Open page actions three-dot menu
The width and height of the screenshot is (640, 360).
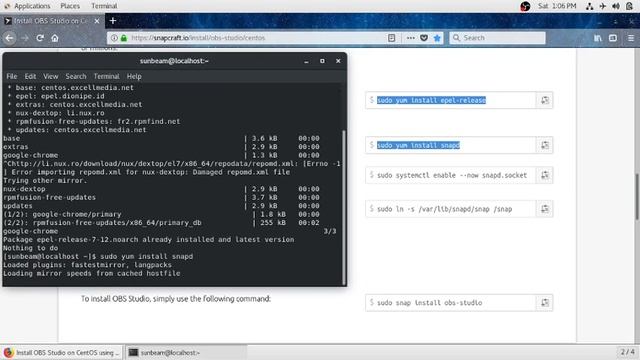click(x=410, y=38)
